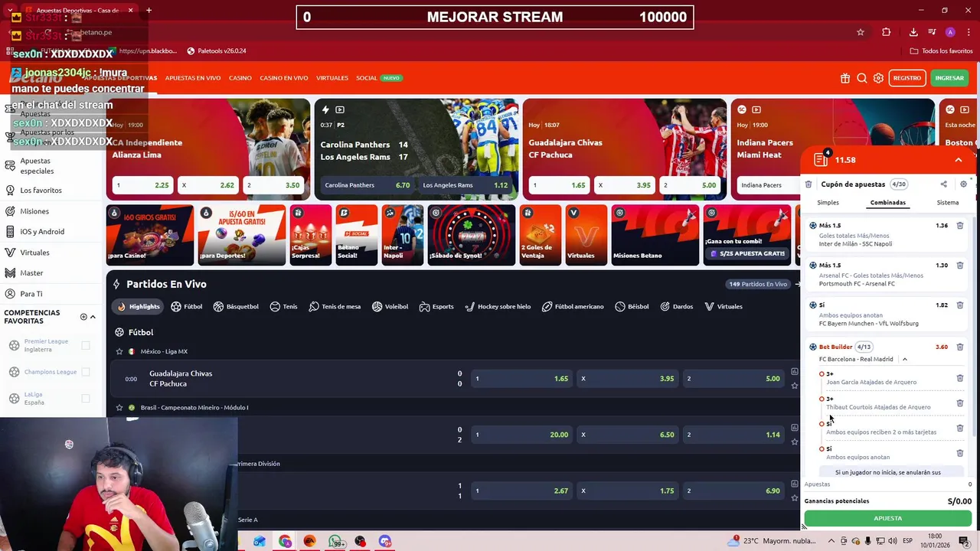Screen dimensions: 980x551
Task: Open the 2 Goles de Ventaja promo tile
Action: (540, 235)
